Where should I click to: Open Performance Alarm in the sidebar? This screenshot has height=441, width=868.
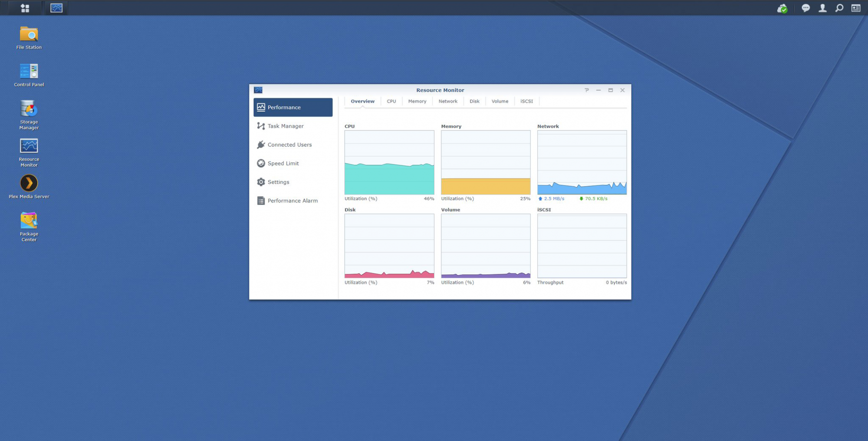pos(293,201)
